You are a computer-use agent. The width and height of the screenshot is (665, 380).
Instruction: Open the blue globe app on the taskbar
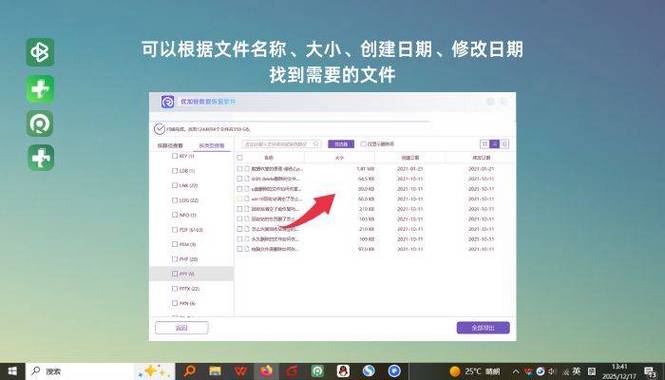pos(369,372)
